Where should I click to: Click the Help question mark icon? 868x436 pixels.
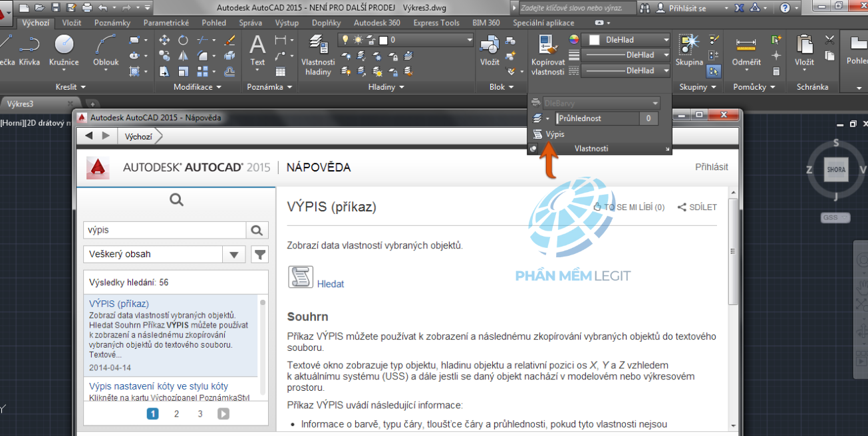(786, 8)
